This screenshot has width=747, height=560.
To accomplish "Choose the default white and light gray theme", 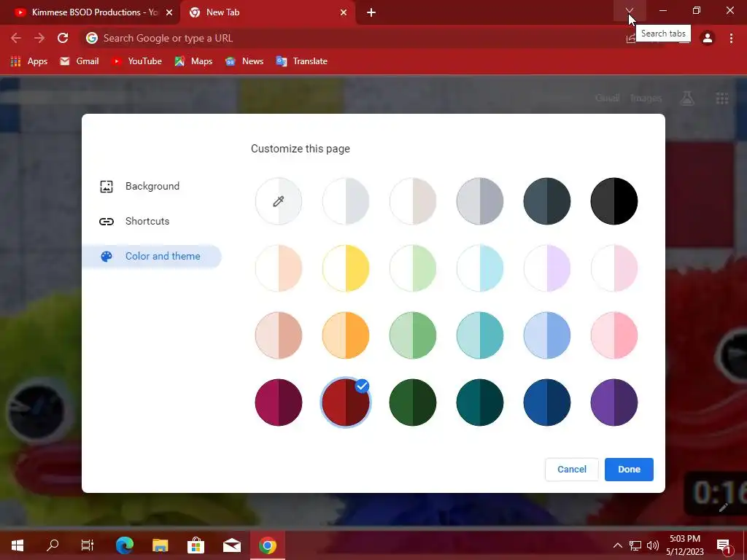I will tap(345, 201).
